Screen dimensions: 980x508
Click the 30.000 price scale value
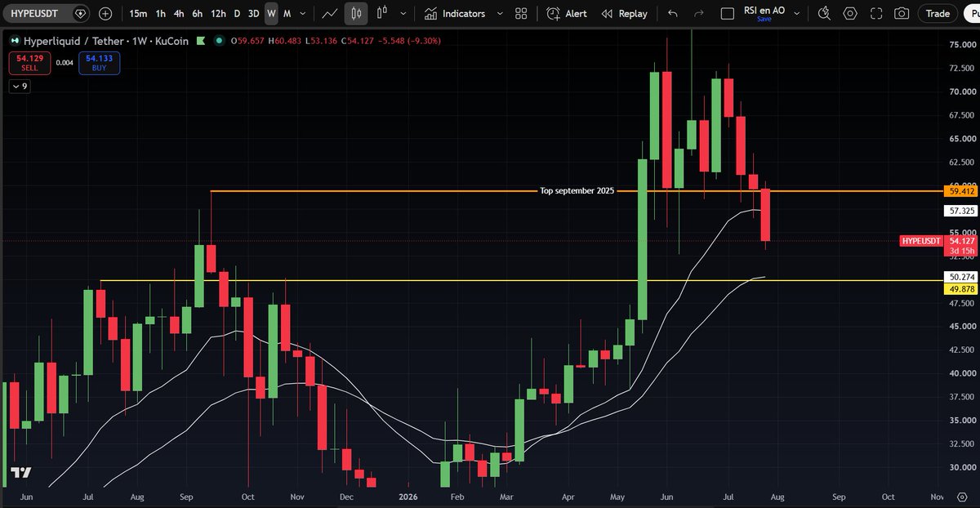[x=962, y=467]
